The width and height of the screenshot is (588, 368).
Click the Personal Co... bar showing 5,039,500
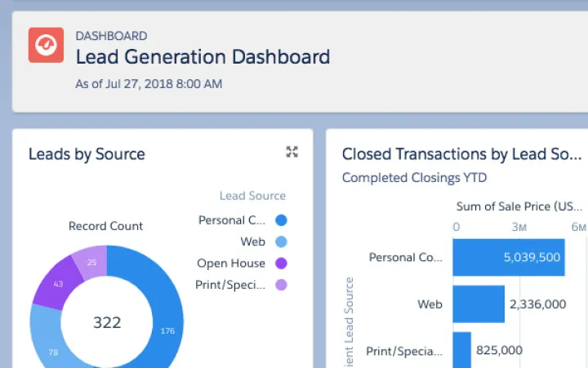click(509, 257)
